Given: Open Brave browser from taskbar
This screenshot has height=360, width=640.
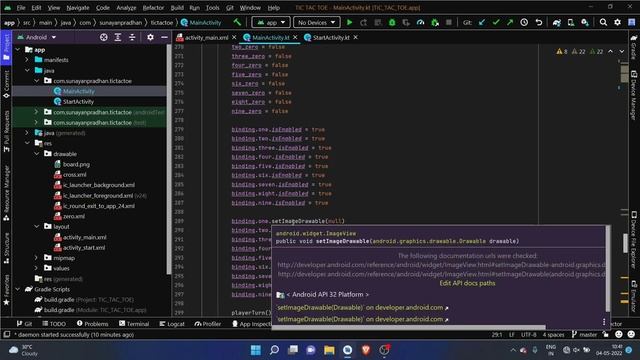Looking at the screenshot, I should [x=366, y=350].
